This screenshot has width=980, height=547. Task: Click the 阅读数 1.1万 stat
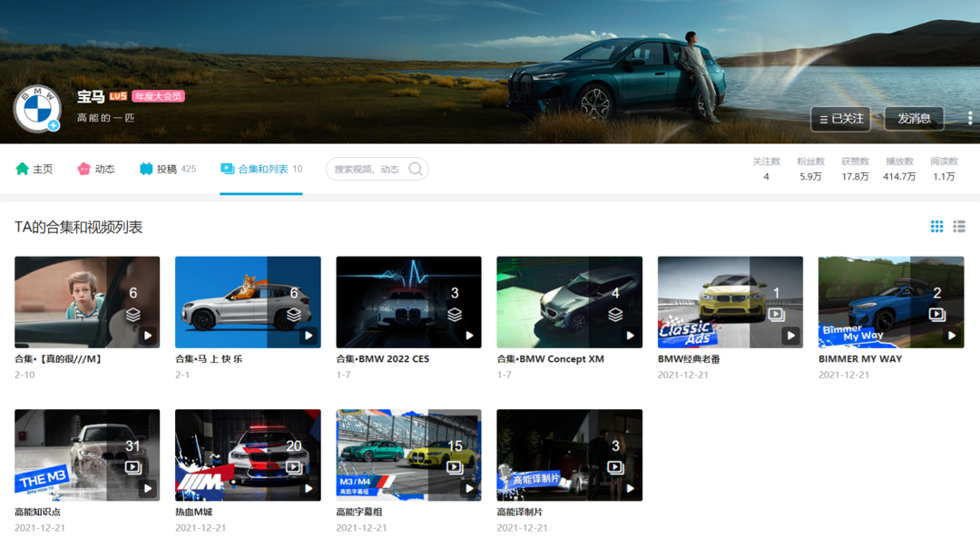tap(944, 169)
